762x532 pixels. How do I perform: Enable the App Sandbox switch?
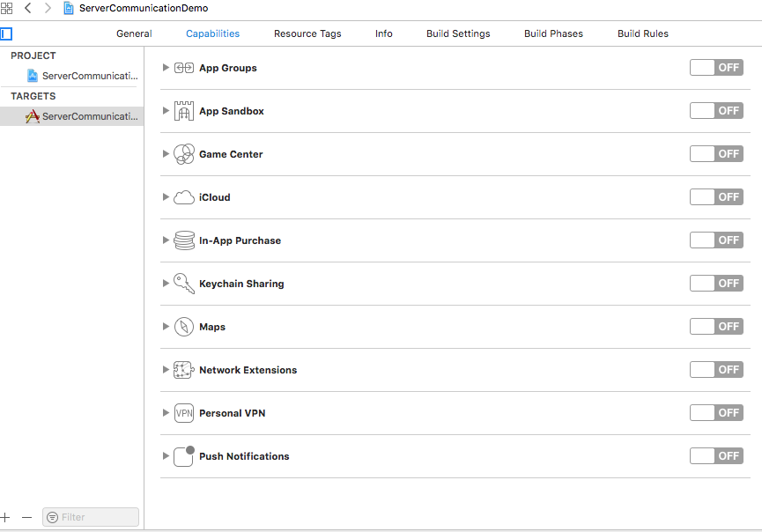(716, 111)
